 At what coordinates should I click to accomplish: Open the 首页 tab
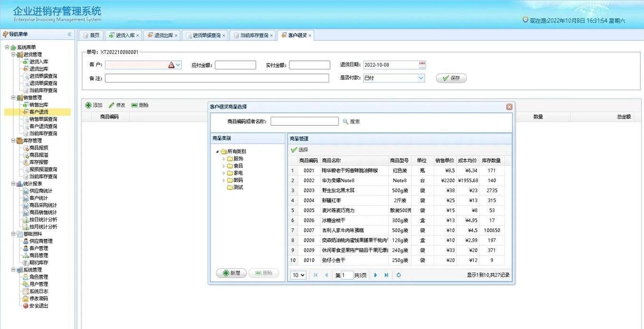click(91, 36)
